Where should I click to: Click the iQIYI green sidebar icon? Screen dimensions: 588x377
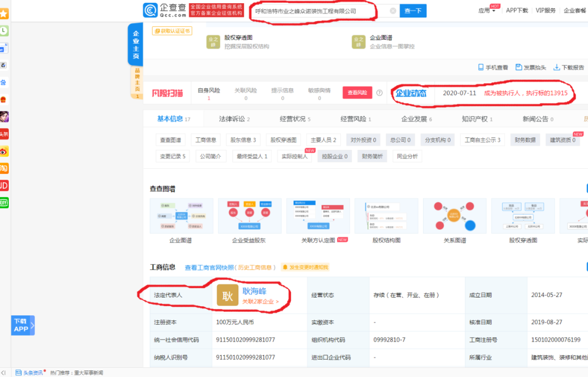[x=4, y=203]
